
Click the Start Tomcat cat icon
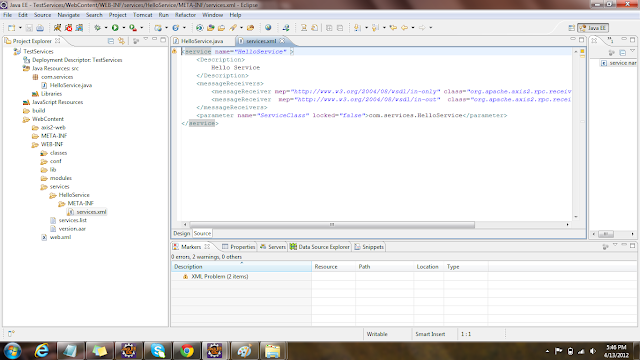pyautogui.click(x=58, y=28)
